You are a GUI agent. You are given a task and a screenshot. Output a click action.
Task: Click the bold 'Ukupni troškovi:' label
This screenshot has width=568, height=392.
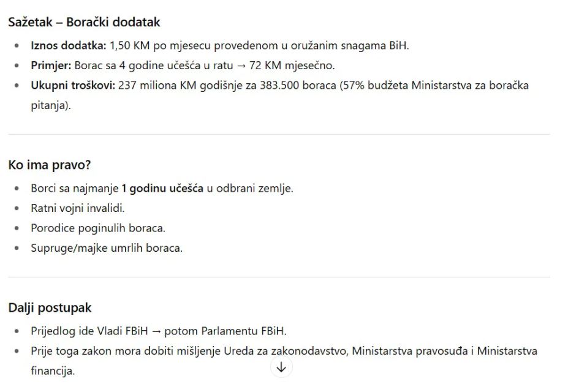click(73, 85)
